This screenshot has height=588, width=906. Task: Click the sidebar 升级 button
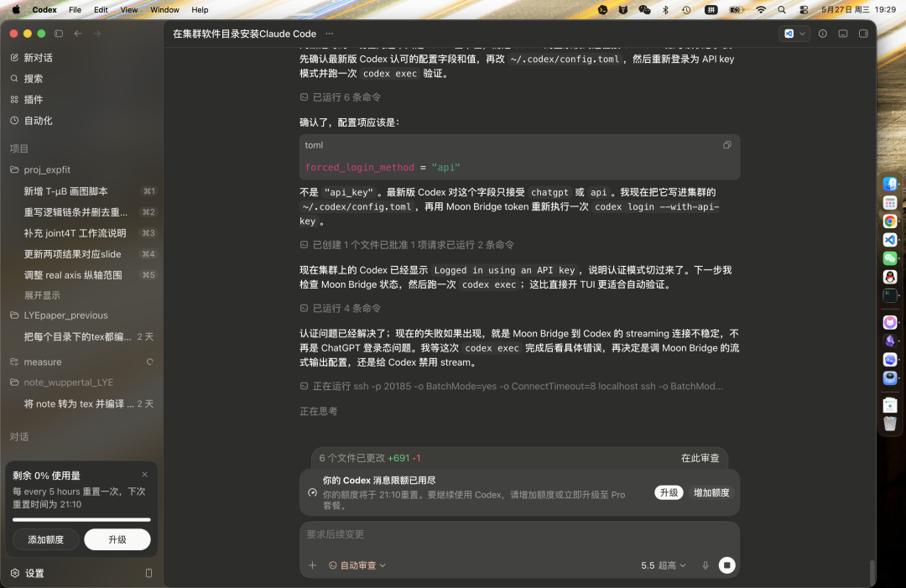pos(117,539)
